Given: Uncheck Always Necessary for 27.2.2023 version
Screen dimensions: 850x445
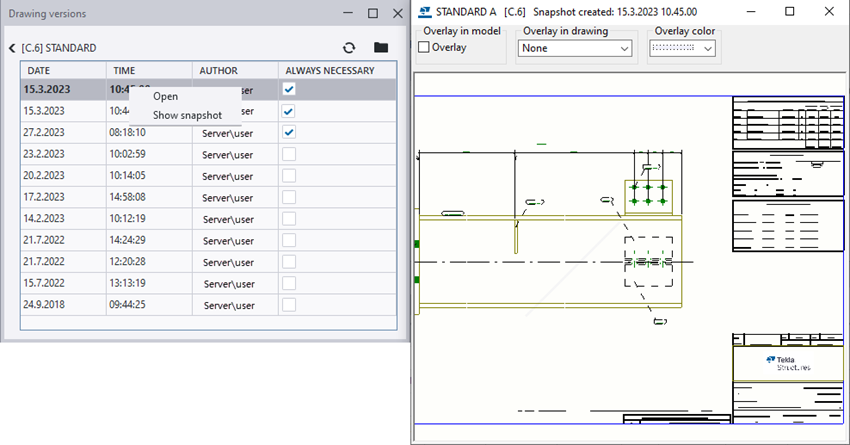Looking at the screenshot, I should click(289, 133).
